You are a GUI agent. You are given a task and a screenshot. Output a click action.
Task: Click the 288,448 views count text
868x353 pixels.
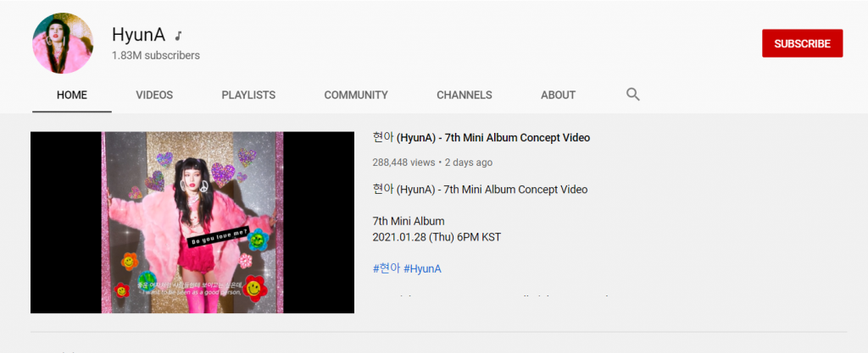pyautogui.click(x=403, y=163)
